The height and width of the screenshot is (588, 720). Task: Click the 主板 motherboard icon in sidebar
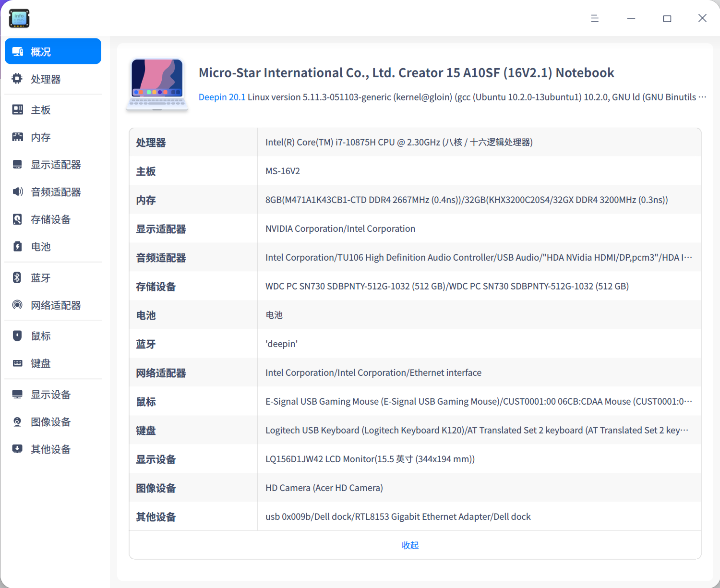pos(17,110)
